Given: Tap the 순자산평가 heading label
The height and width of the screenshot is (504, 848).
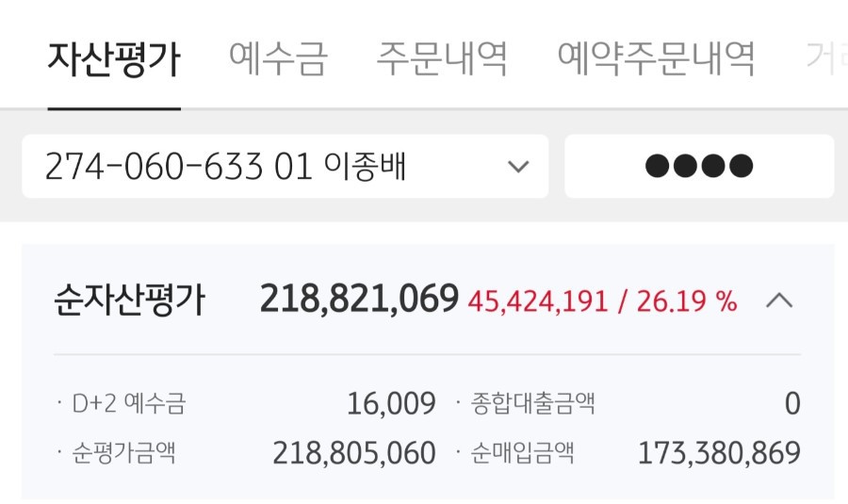Looking at the screenshot, I should click(129, 299).
